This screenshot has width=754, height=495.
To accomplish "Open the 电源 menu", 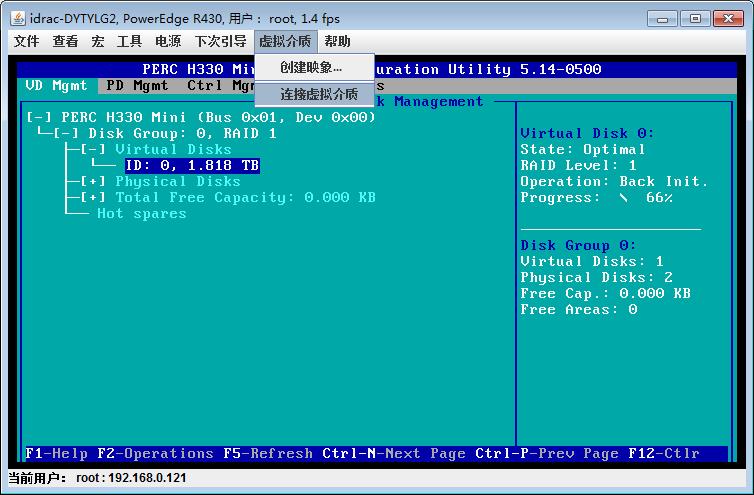I will tap(168, 41).
